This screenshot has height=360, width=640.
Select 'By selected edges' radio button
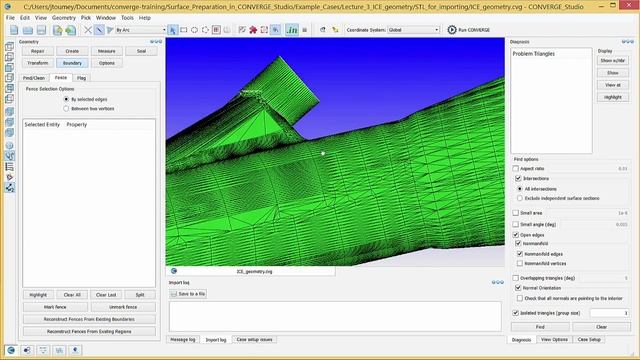[66, 99]
